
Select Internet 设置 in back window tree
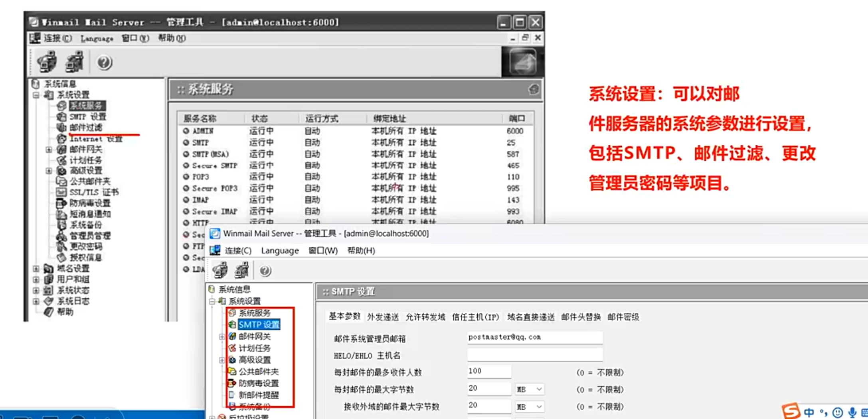pos(96,139)
